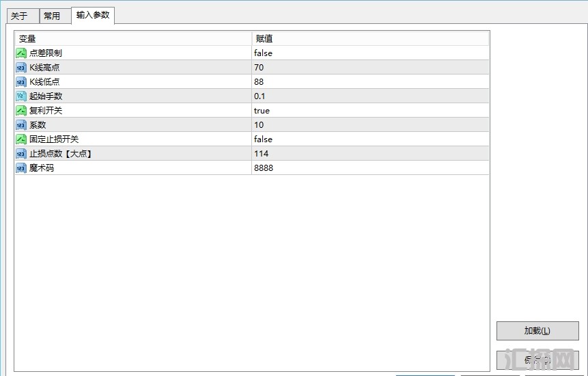Edit the 魔术码 value 8888
The height and width of the screenshot is (376, 588).
(x=263, y=167)
